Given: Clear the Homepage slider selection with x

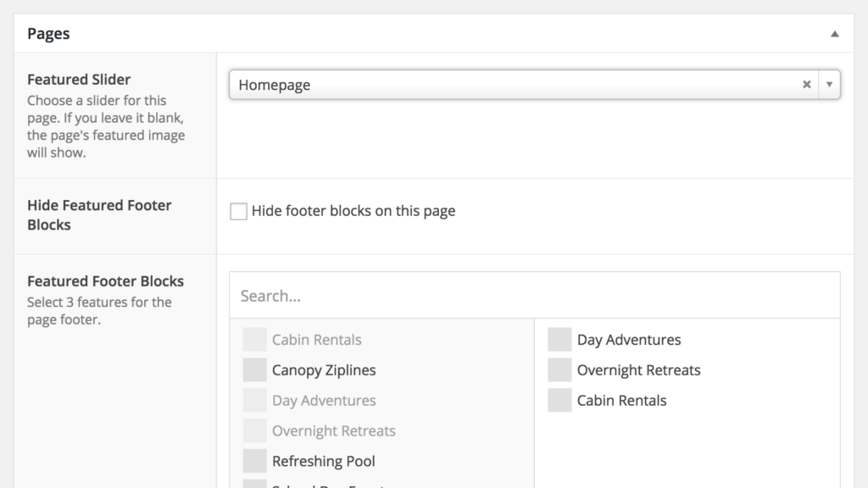Looking at the screenshot, I should click(x=806, y=85).
